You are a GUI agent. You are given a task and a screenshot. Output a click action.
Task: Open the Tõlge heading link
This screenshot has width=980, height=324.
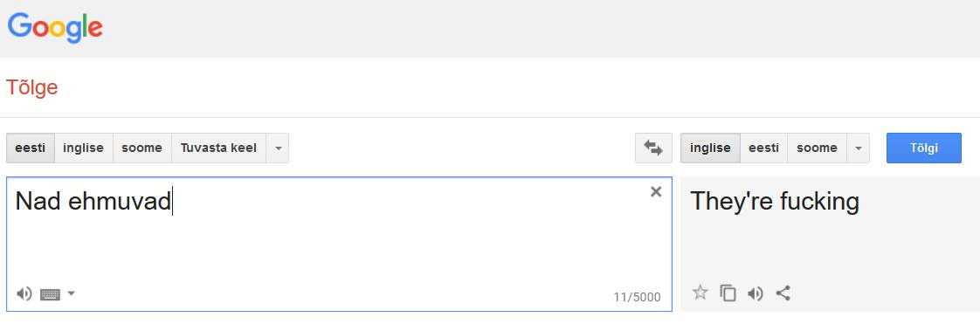[x=31, y=87]
